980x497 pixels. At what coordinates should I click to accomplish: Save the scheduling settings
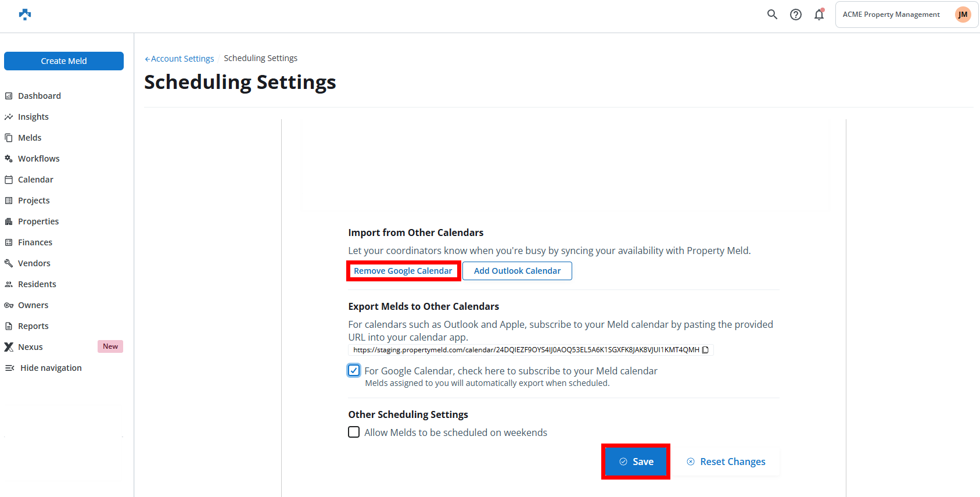tap(636, 462)
